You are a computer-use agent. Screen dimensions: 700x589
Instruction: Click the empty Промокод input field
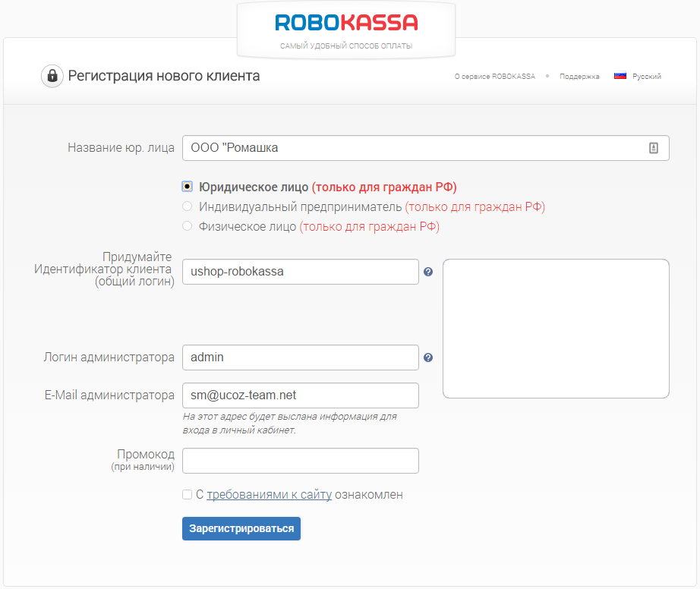point(301,461)
